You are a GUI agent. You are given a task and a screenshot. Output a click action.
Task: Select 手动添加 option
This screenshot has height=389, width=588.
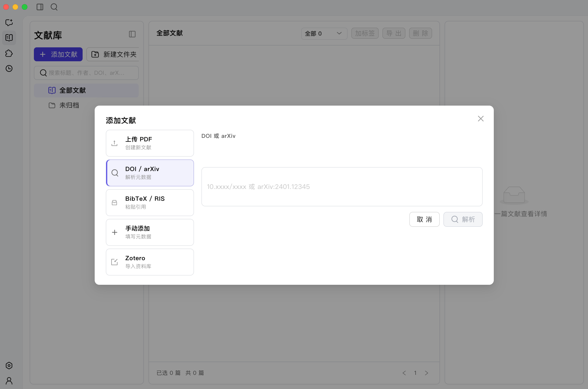[150, 232]
